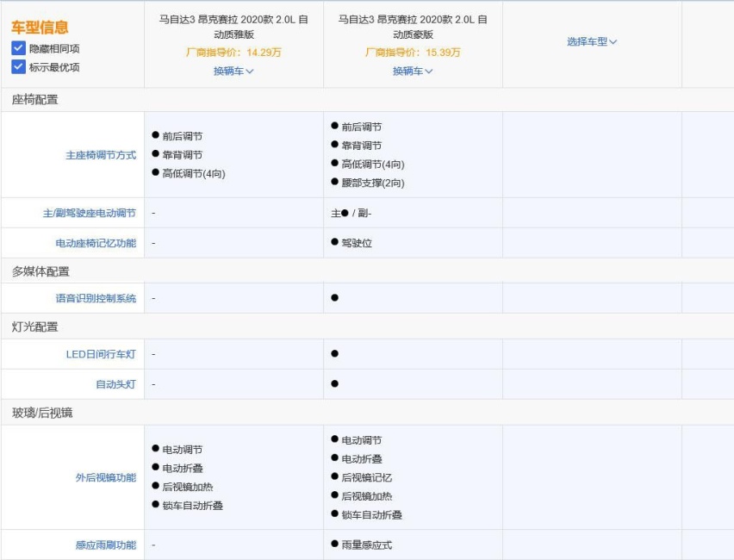The image size is (734, 560).
Task: Click 锁车自动折叠 in 质雅版 column
Action: pyautogui.click(x=192, y=506)
